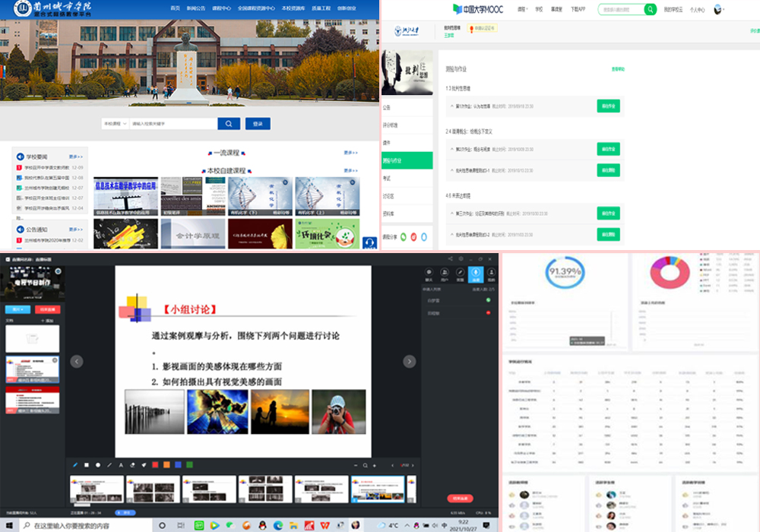Collapse the 第1次作业 assignment row chevron
760x532 pixels.
pyautogui.click(x=451, y=106)
